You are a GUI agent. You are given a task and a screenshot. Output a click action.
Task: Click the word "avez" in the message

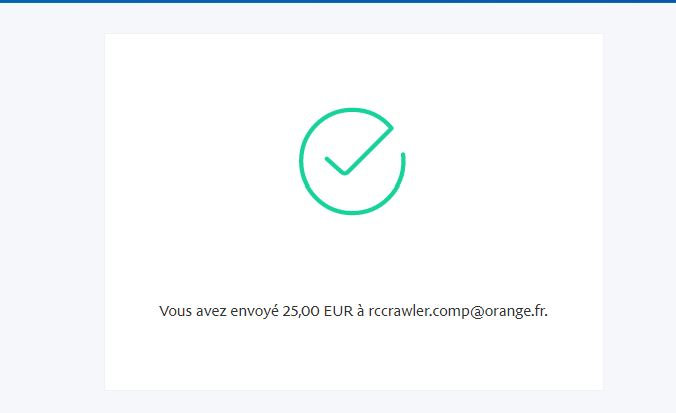[x=211, y=311]
